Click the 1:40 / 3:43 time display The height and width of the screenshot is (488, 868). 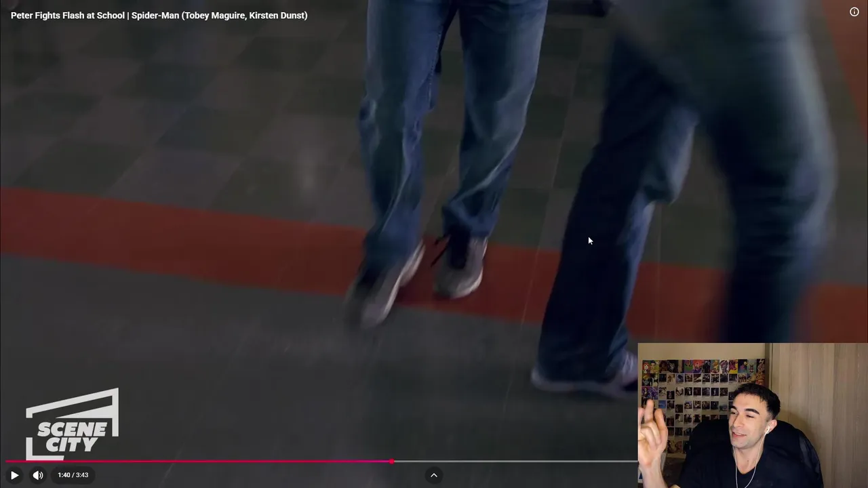point(73,475)
